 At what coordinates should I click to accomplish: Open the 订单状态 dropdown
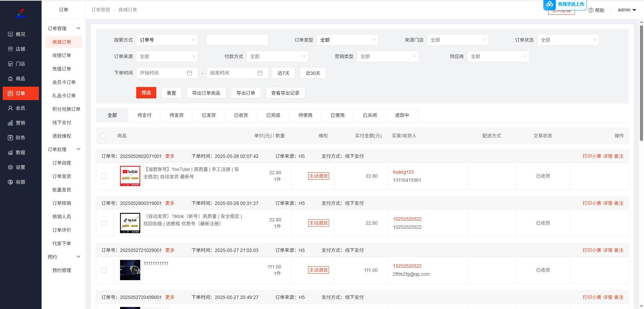tap(568, 40)
